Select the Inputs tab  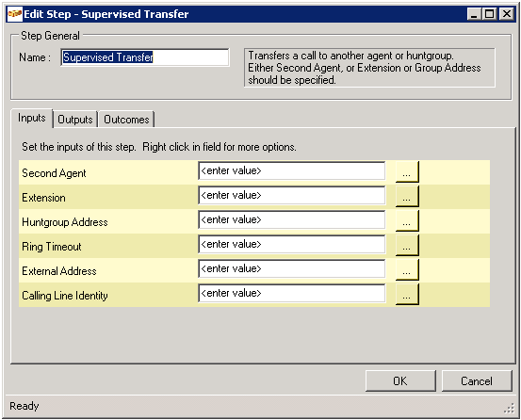[x=32, y=119]
